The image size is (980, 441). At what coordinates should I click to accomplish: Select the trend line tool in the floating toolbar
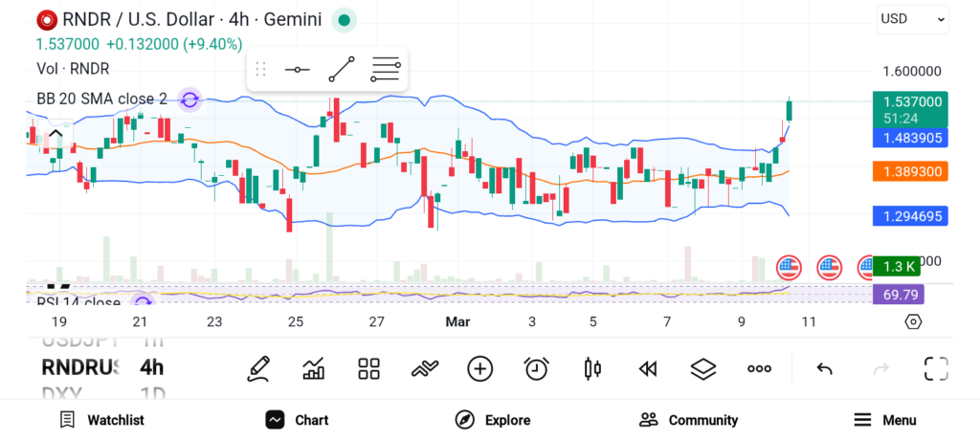click(x=341, y=69)
